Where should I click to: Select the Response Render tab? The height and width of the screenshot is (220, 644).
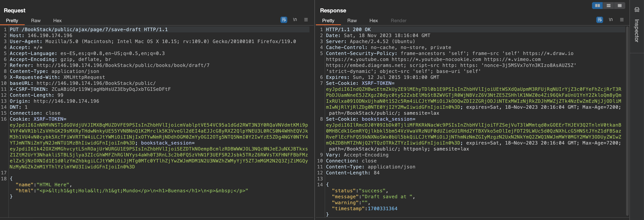point(399,20)
